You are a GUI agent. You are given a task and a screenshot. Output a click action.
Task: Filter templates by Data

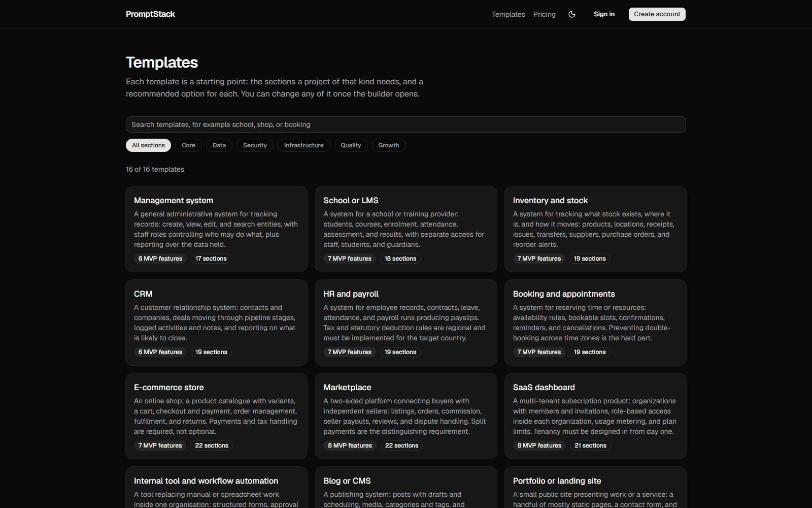point(219,145)
